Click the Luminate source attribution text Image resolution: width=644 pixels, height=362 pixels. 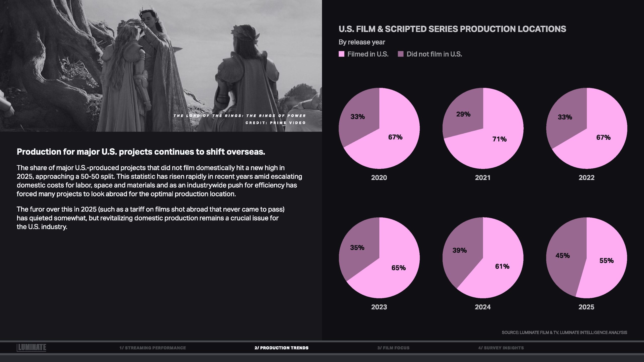tap(564, 332)
